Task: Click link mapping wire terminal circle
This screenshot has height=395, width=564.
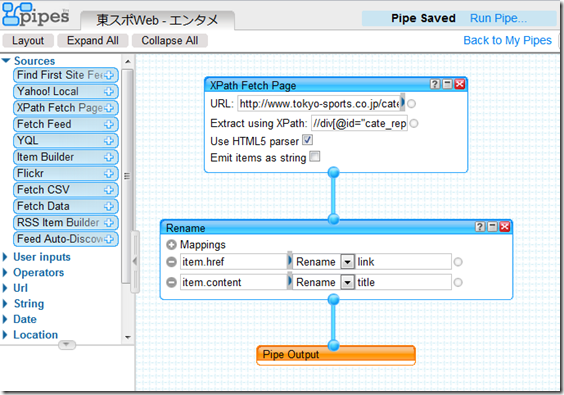Action: [x=458, y=262]
